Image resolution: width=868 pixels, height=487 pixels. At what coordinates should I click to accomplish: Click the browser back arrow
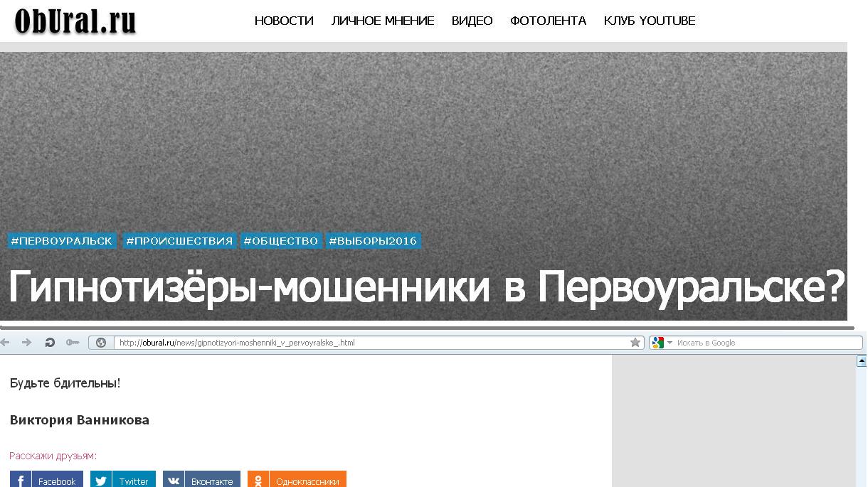[x=6, y=343]
